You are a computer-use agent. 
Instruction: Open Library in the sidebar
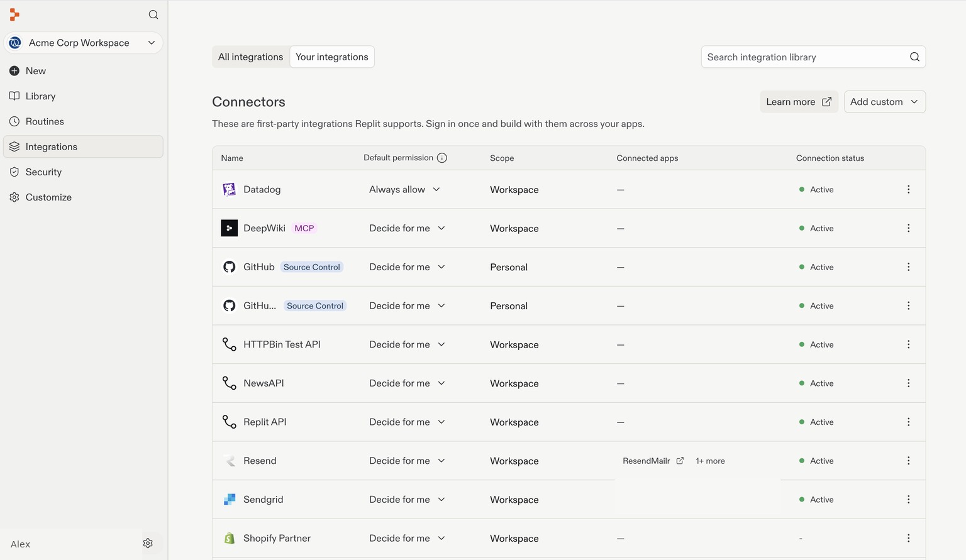coord(83,96)
